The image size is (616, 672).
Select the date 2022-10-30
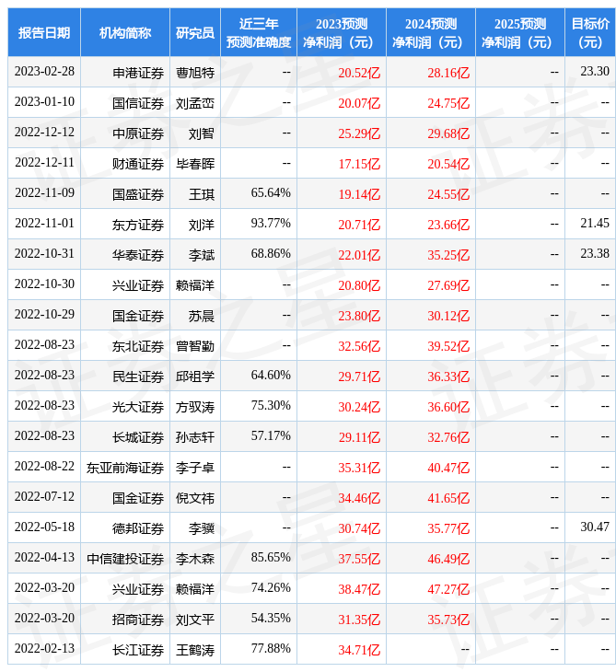click(44, 284)
